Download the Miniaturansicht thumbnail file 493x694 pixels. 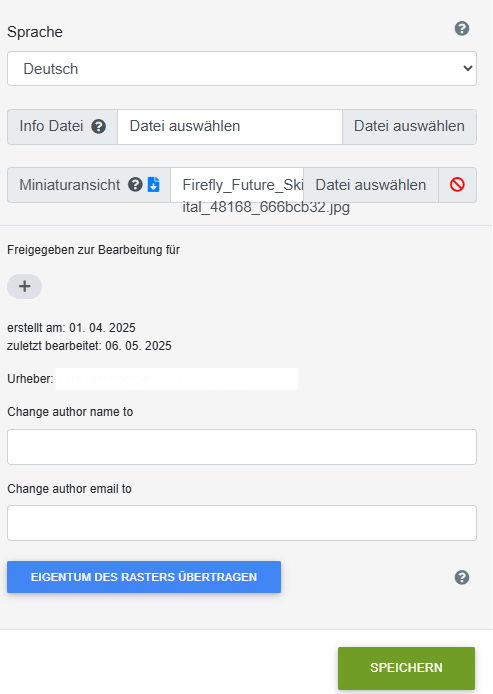point(153,185)
